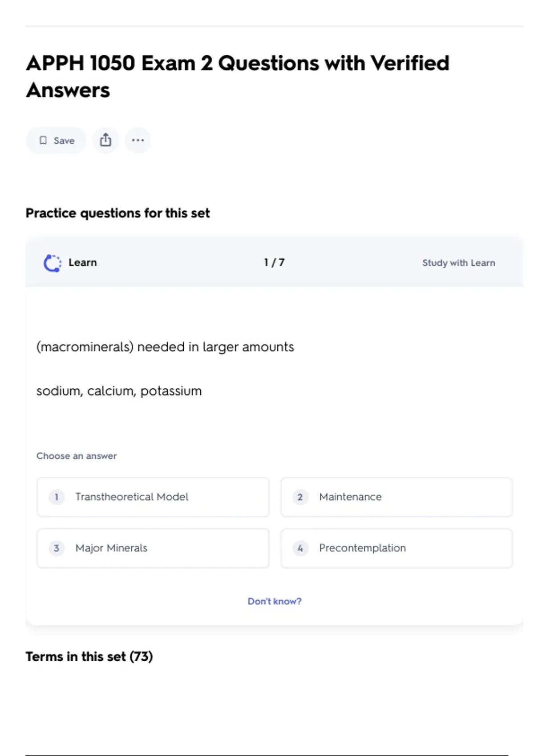Choose the Precontemplation answer
The height and width of the screenshot is (756, 534).
(x=396, y=548)
